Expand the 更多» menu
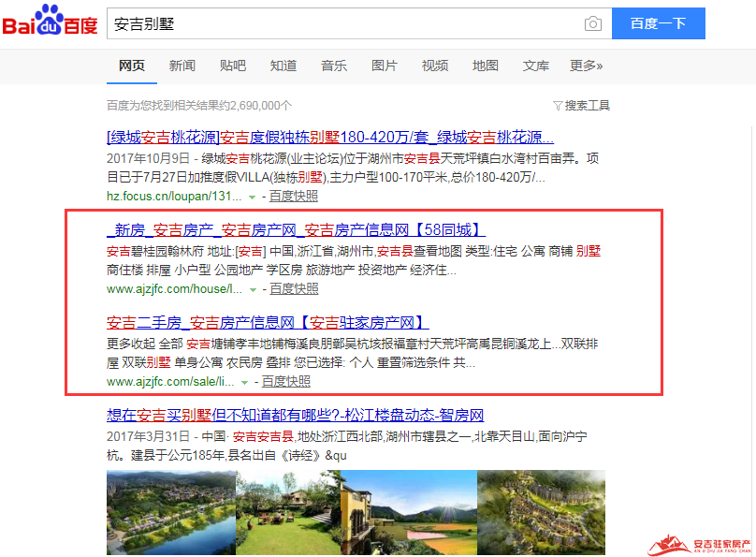 point(586,66)
